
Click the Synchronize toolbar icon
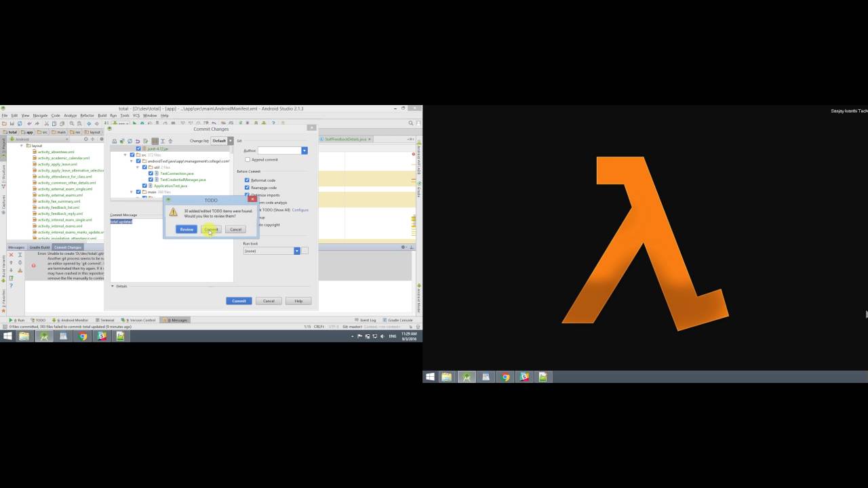[20, 123]
